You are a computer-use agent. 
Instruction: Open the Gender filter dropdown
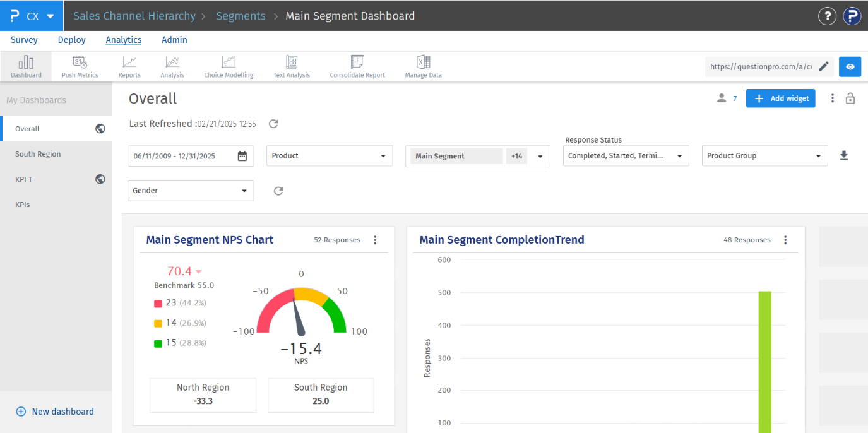190,191
